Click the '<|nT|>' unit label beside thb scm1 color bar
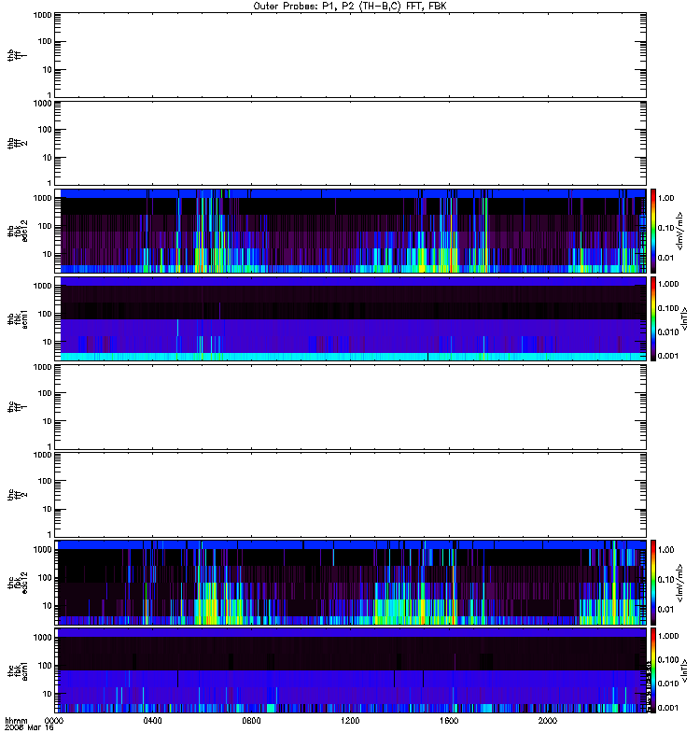 tap(685, 318)
